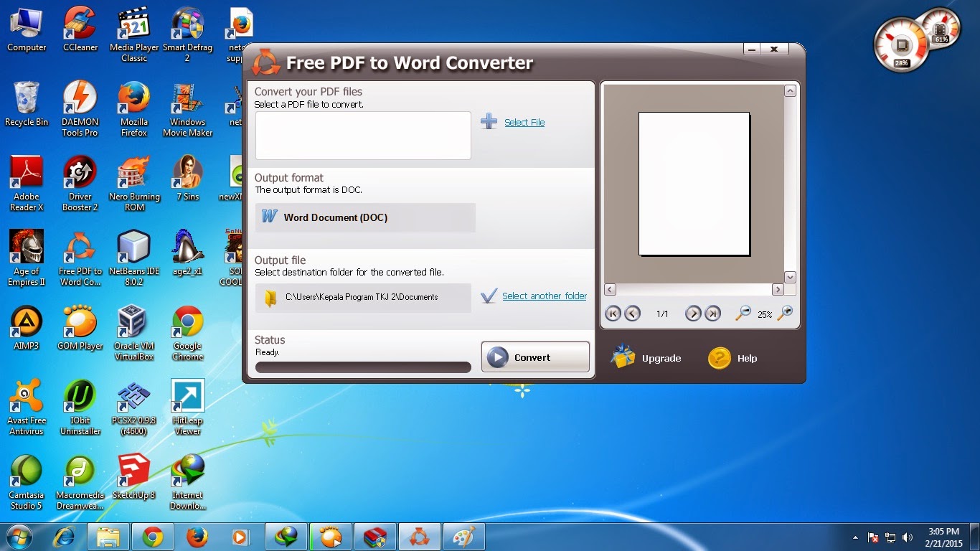Screen dimensions: 980x551
Task: Select Nero Burning ROM desktop icon
Action: click(134, 184)
